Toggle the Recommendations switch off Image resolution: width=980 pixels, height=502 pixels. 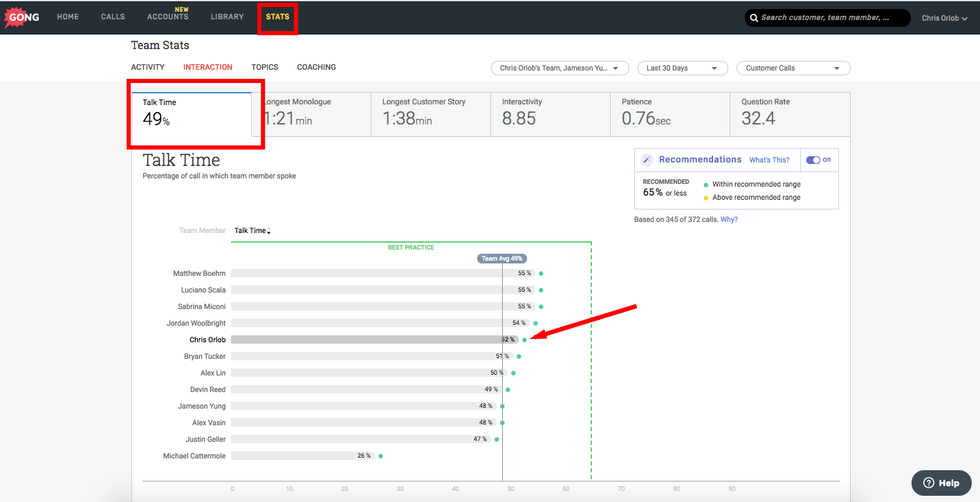813,160
